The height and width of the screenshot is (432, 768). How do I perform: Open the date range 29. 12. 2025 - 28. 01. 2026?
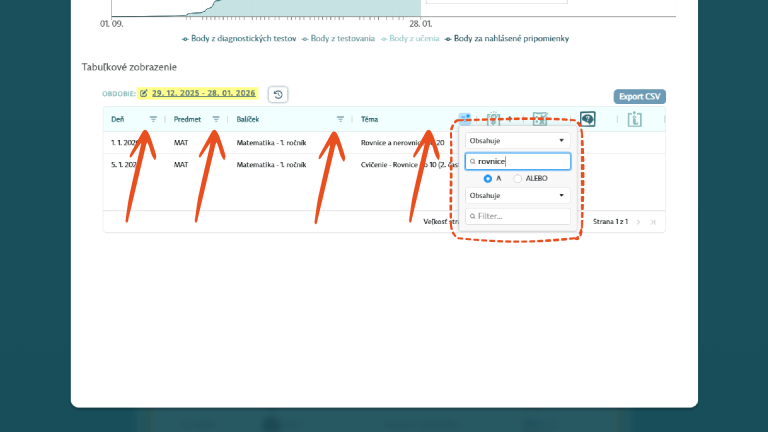click(204, 93)
